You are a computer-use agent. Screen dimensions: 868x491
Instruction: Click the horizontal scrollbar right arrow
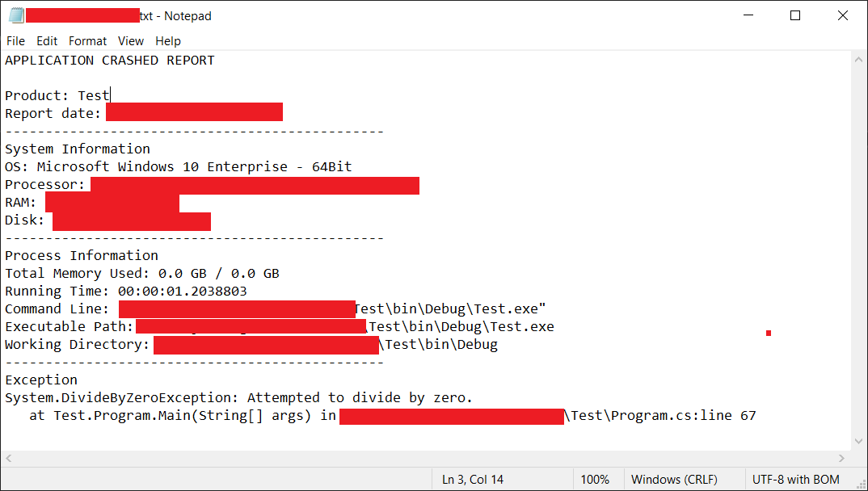click(841, 459)
